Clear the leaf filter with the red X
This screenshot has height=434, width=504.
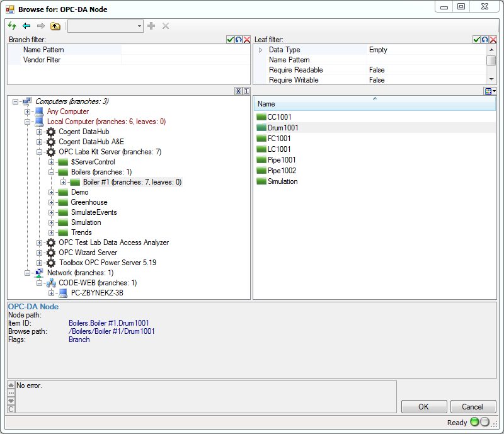pyautogui.click(x=493, y=40)
